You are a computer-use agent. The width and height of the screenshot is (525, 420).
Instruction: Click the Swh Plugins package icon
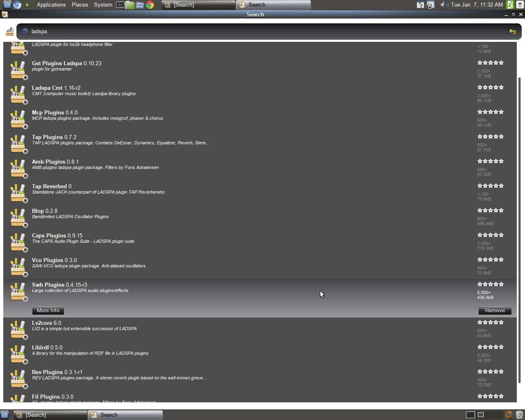(x=18, y=291)
